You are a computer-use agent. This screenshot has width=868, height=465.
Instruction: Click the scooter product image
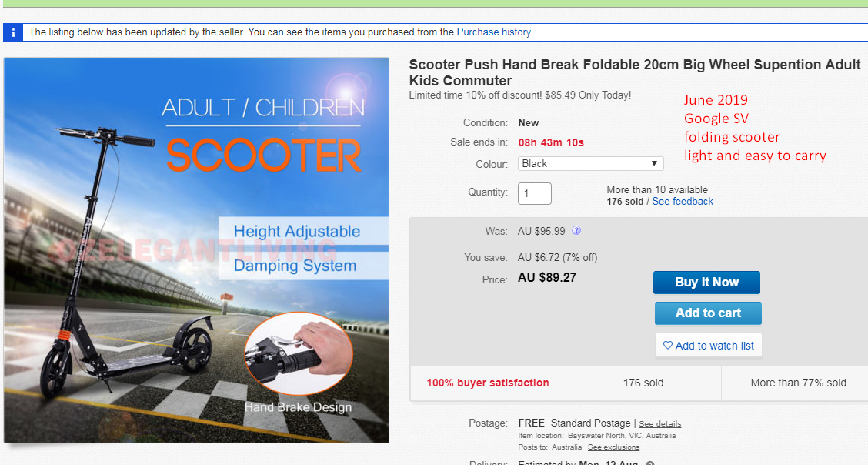pos(196,250)
